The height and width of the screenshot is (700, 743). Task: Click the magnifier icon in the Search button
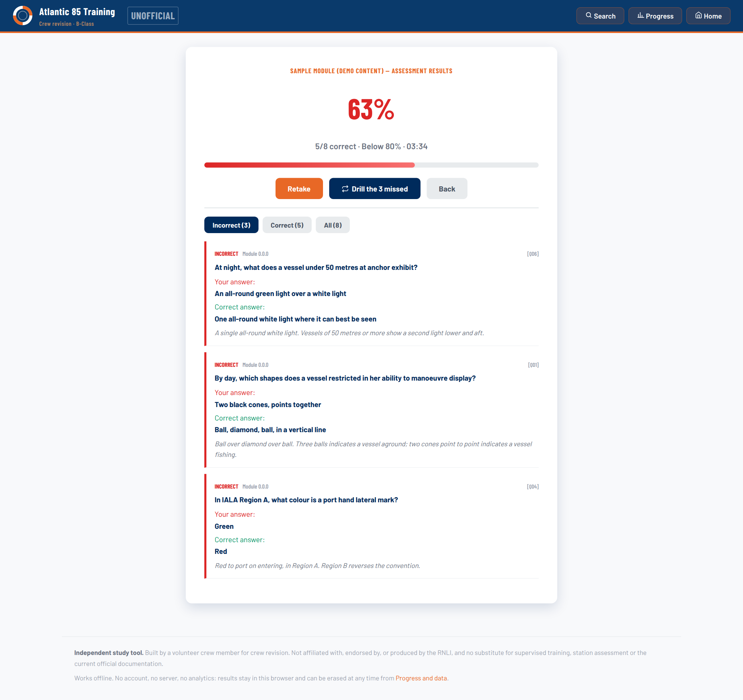click(x=589, y=15)
